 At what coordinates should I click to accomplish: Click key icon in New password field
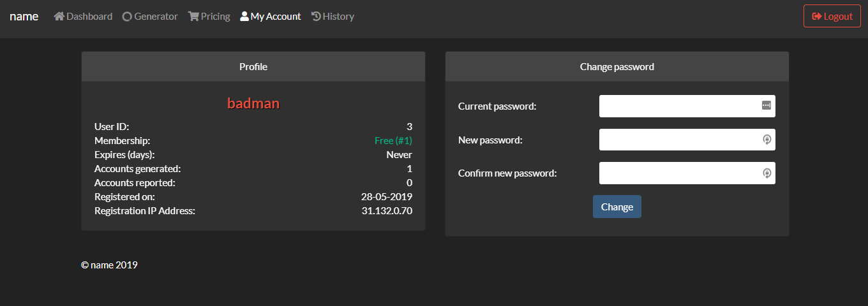(767, 140)
